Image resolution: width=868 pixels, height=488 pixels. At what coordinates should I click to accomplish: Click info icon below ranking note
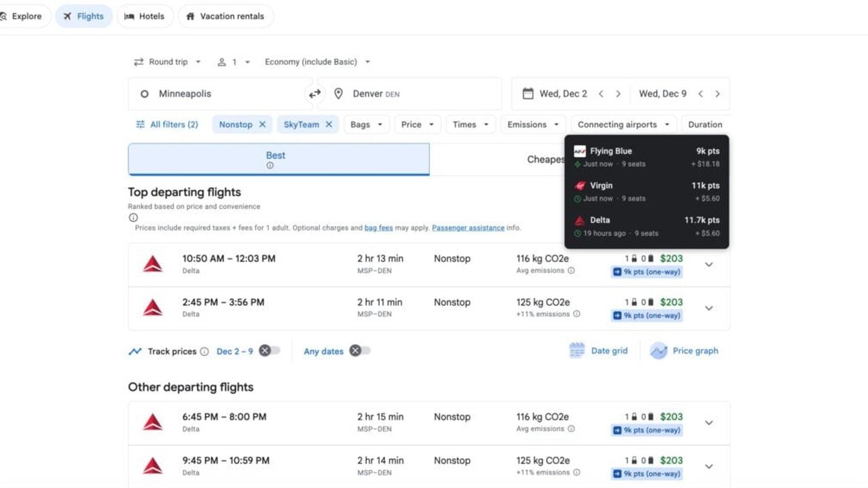[x=133, y=217]
